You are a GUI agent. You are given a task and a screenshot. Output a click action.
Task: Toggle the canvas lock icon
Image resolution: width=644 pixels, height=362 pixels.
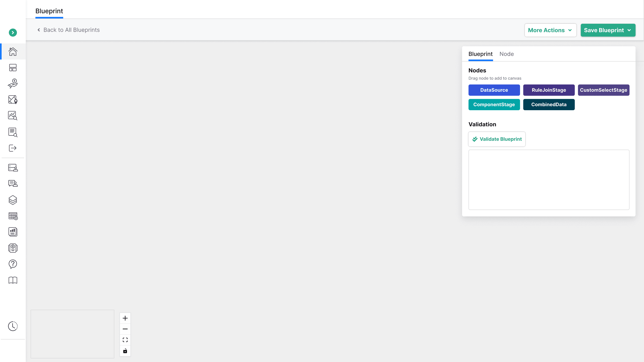coord(125,351)
